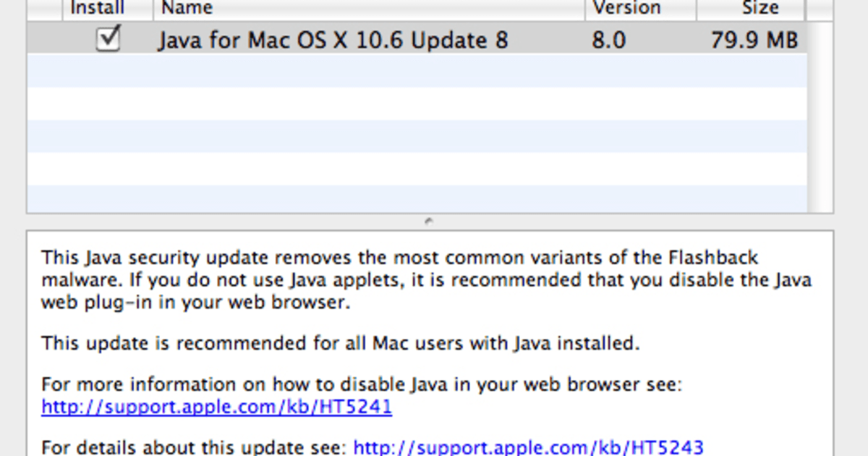Open the http://support.apple.com/kb/HT5241 link

[216, 407]
